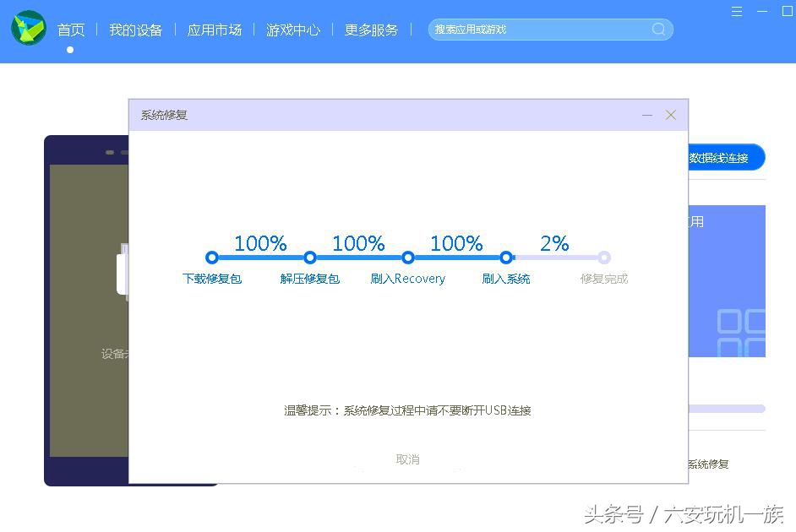The image size is (796, 532).
Task: Click the 刷入Recovery step marker
Action: click(407, 257)
